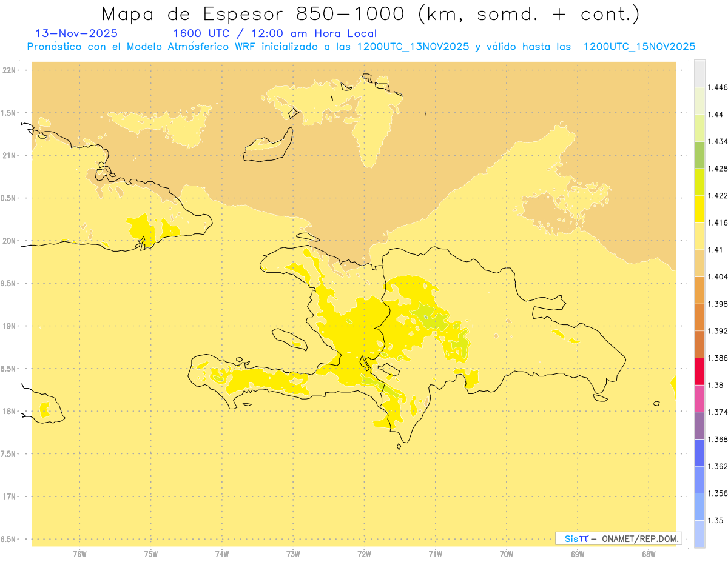Choose the bright yellow swatch between 1.416 and 1.422
The image size is (728, 562).
coord(699,209)
